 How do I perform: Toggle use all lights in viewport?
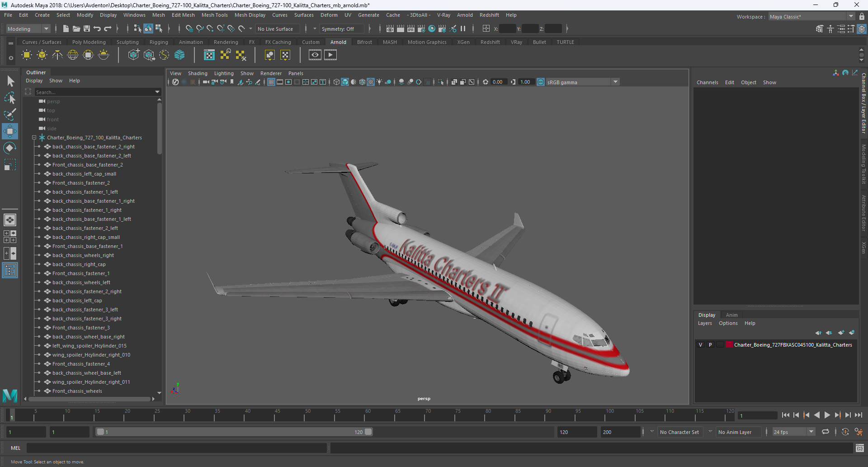coord(379,82)
